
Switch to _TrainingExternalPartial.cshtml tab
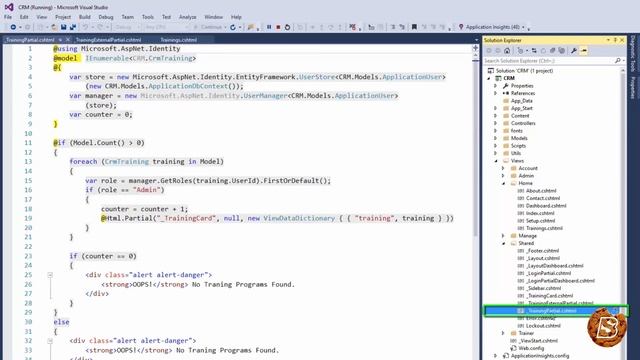pos(109,40)
